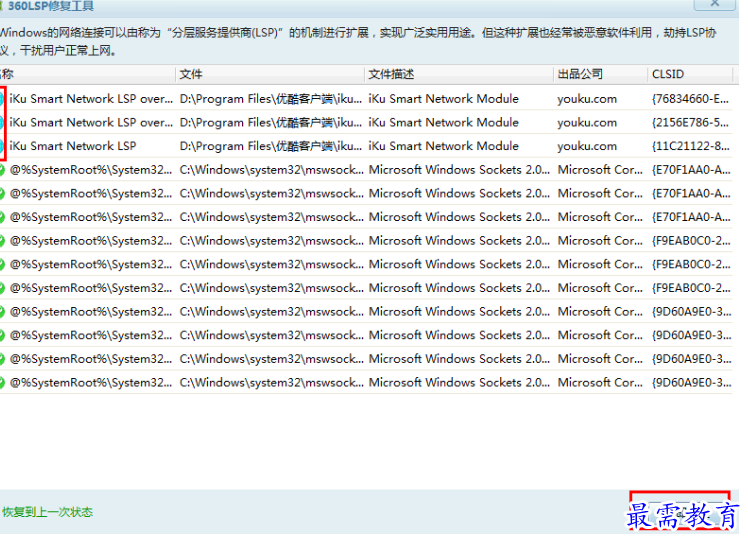Screen dimensions: 748x547
Task: Click iKu Smart Network Module in the {11C21122-8... row
Action: [x=443, y=146]
